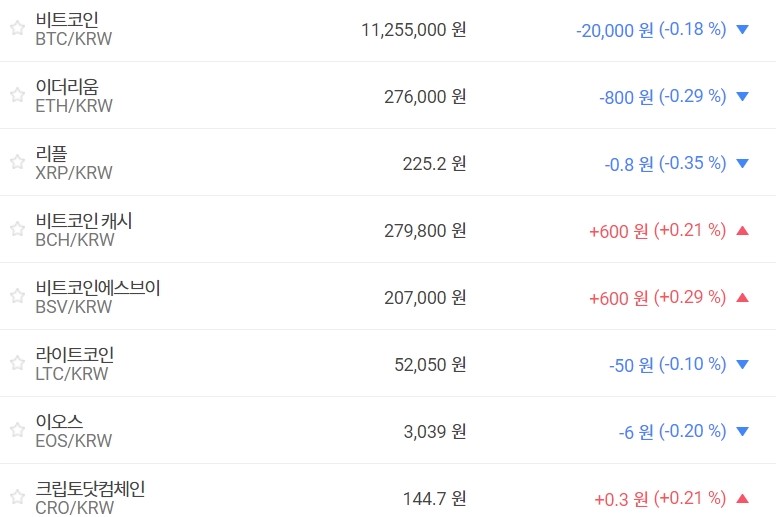Open the 이더리움 coin name link
776x517 pixels.
tap(67, 87)
